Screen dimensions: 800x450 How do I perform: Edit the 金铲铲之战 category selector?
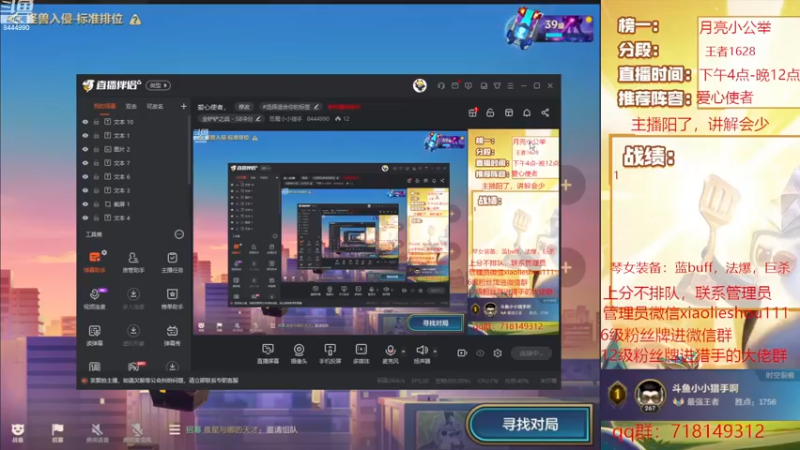(231, 119)
